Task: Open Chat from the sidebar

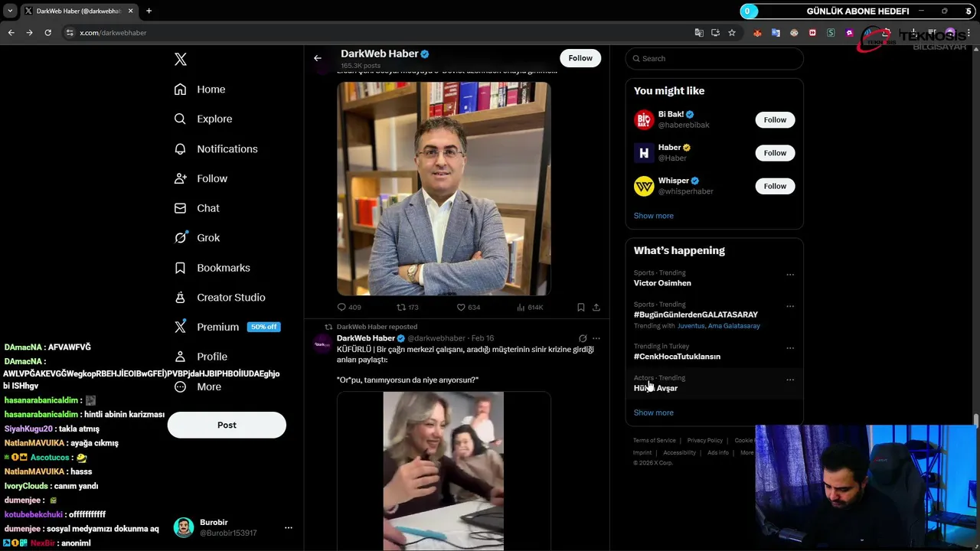Action: tap(197, 208)
